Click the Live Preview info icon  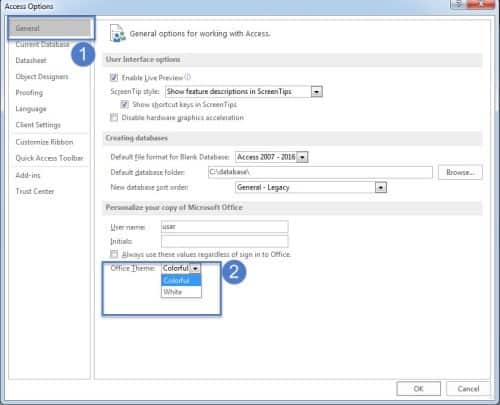(188, 77)
